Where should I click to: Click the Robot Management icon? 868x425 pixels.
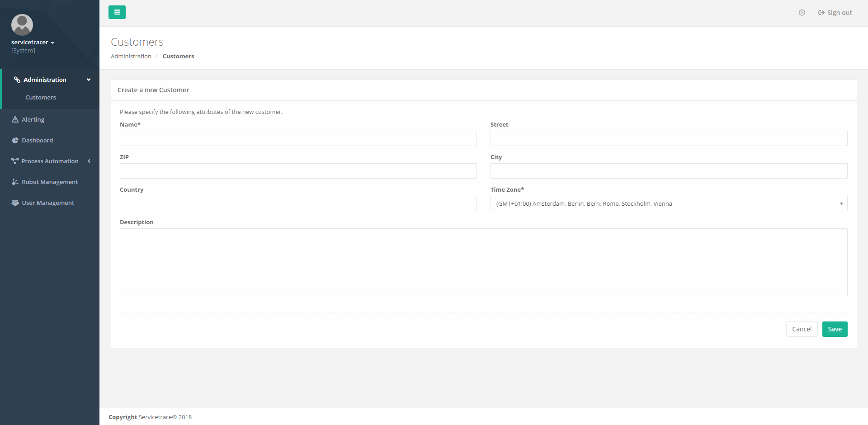tap(15, 182)
